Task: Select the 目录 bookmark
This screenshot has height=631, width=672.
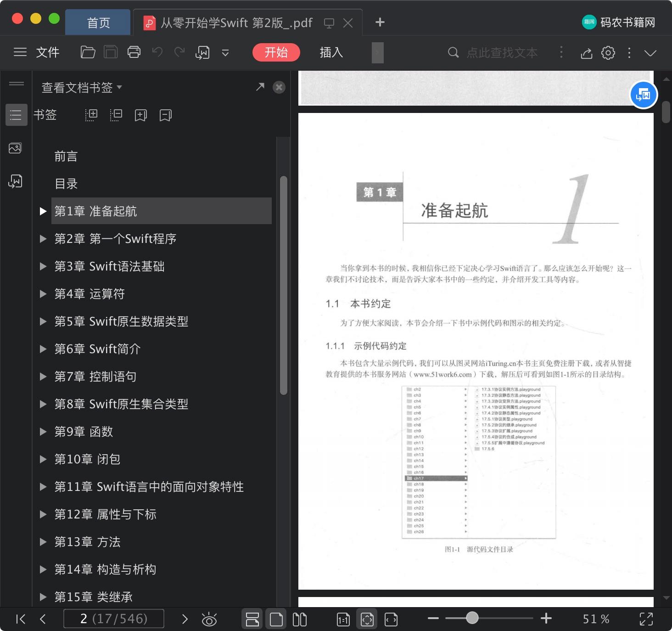Action: 66,184
